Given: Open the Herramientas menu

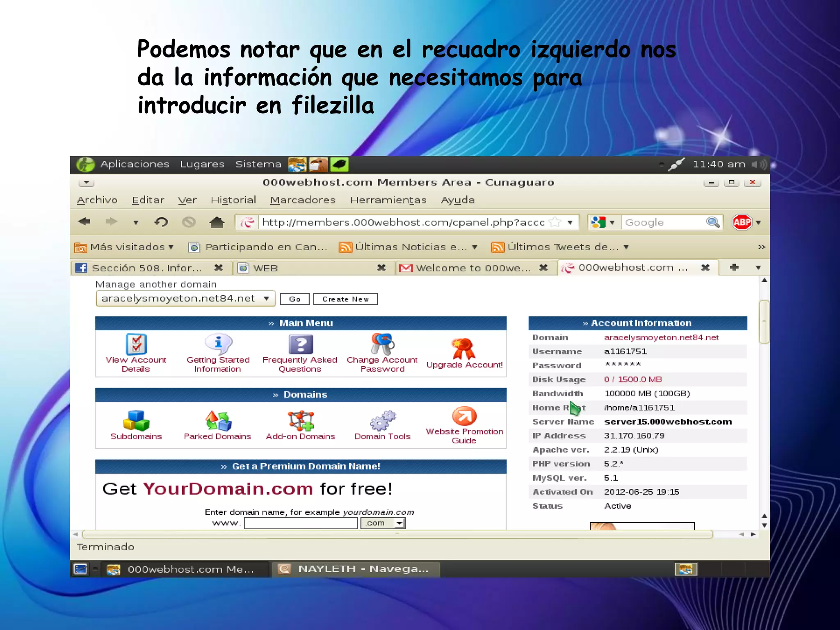Looking at the screenshot, I should point(388,200).
